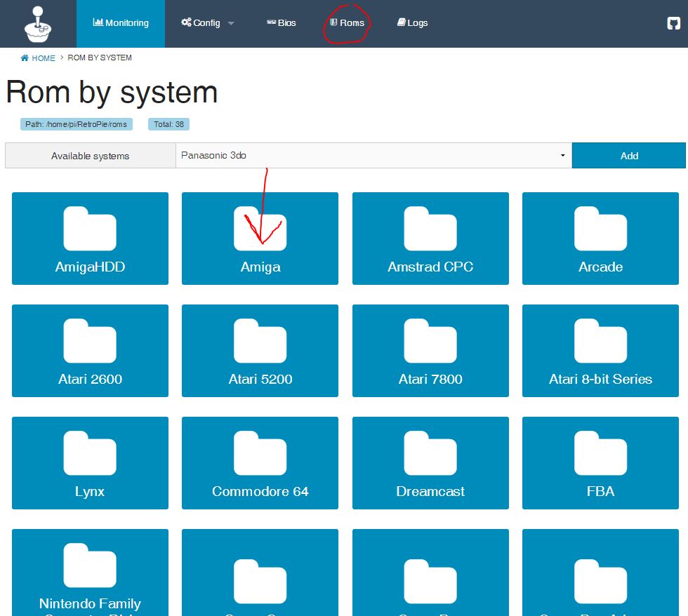Switch to the Monitoring tab
This screenshot has height=616, width=688.
click(121, 23)
